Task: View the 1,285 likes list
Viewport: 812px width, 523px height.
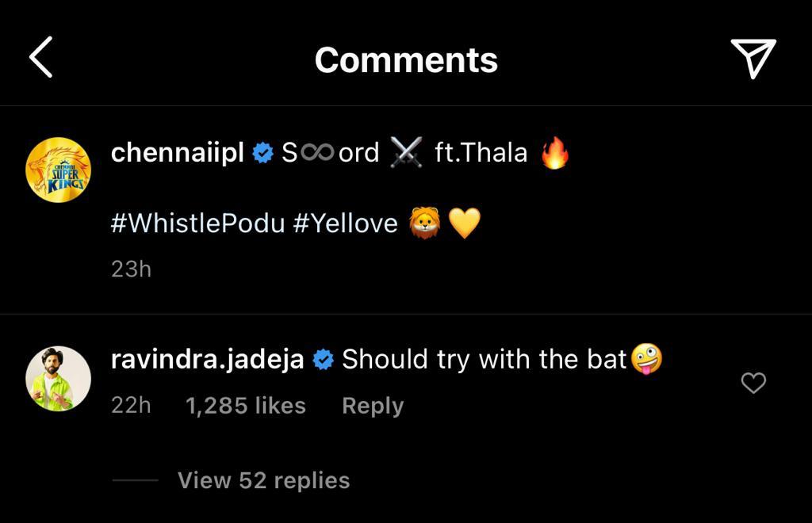Action: (x=245, y=406)
